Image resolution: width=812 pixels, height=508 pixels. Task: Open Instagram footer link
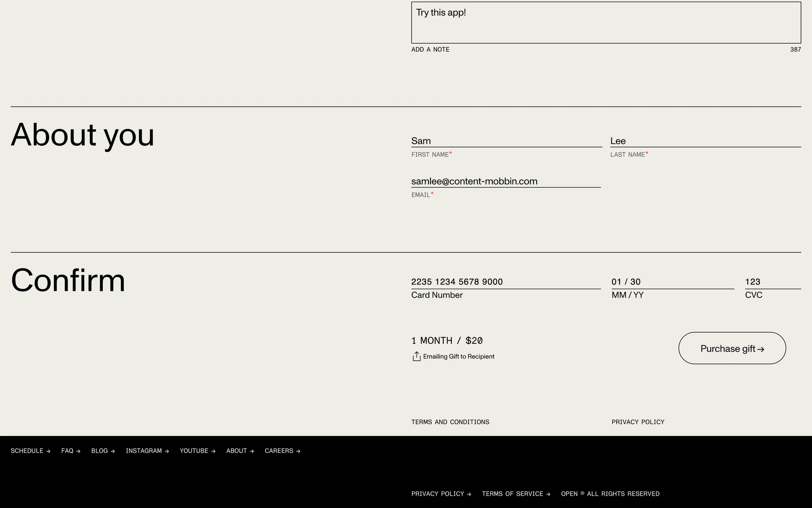tap(147, 451)
